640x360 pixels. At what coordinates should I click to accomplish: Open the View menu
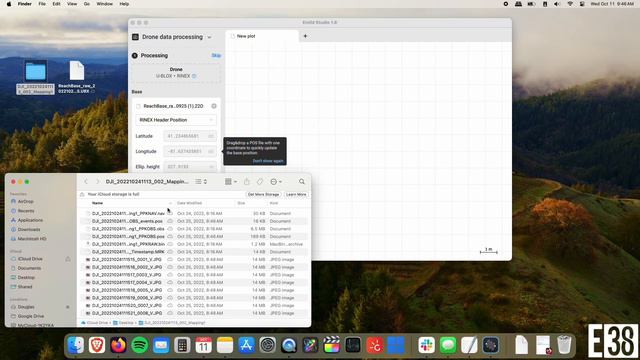pos(72,4)
